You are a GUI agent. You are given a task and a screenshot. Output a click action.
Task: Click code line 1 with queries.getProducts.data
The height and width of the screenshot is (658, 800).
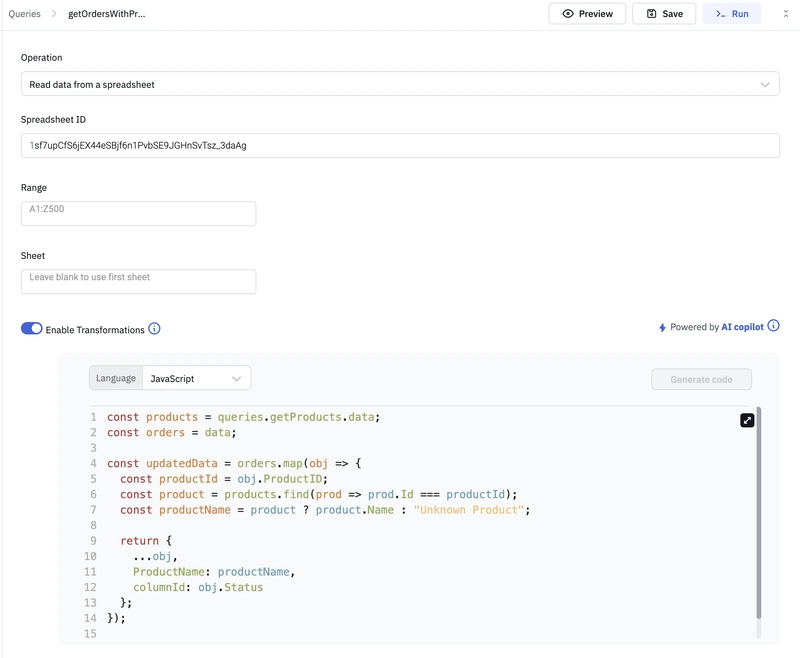[x=243, y=417]
